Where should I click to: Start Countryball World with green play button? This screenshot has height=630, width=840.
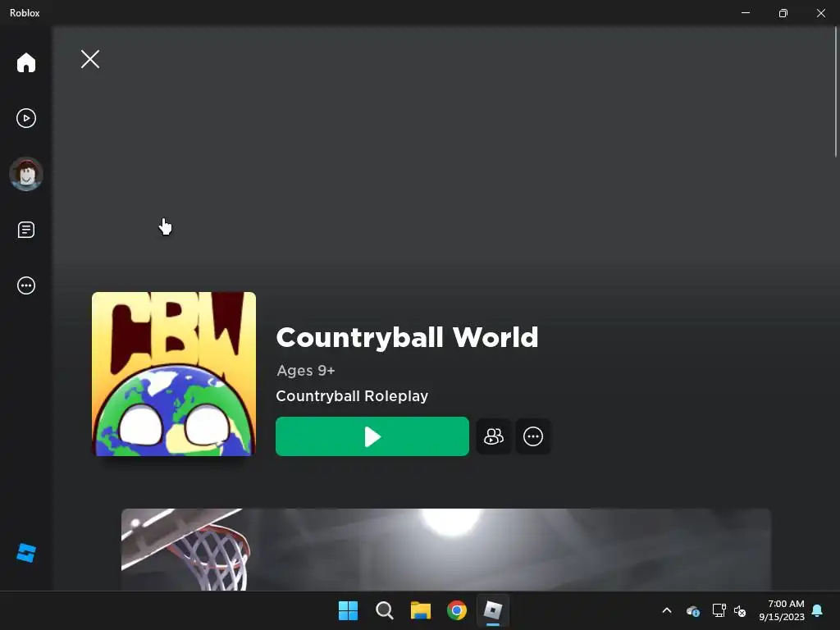click(372, 436)
